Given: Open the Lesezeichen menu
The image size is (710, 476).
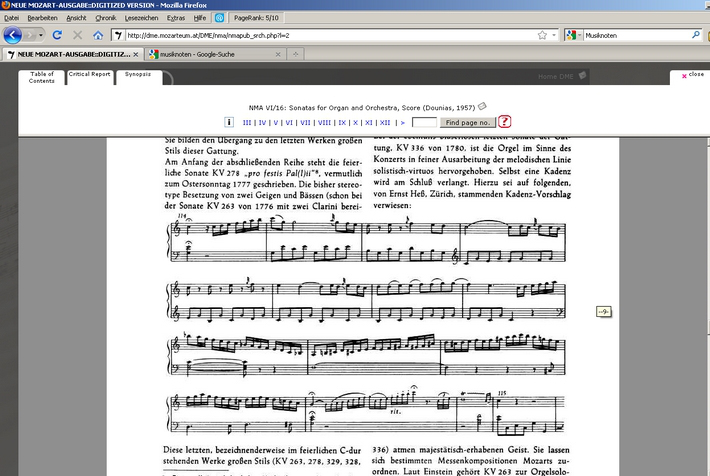Looking at the screenshot, I should [x=141, y=18].
